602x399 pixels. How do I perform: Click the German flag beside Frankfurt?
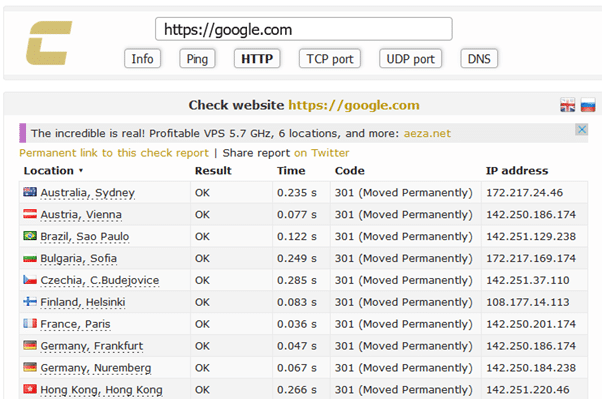tap(30, 345)
